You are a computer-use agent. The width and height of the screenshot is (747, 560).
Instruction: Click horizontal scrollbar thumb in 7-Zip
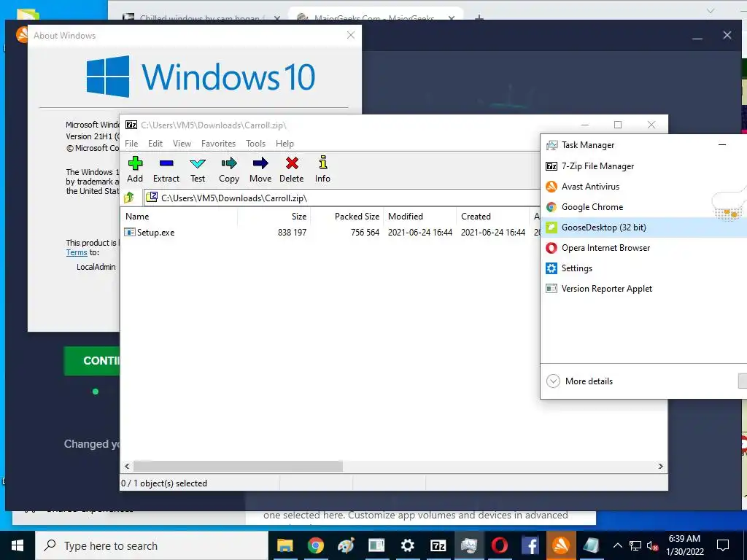point(238,466)
